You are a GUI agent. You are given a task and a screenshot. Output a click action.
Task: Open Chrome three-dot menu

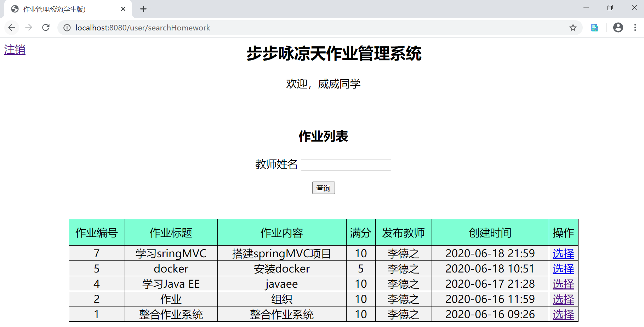(635, 28)
